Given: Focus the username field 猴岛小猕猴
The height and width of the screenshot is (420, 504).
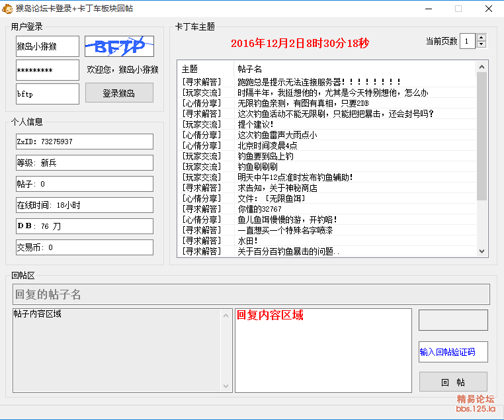Looking at the screenshot, I should click(48, 46).
